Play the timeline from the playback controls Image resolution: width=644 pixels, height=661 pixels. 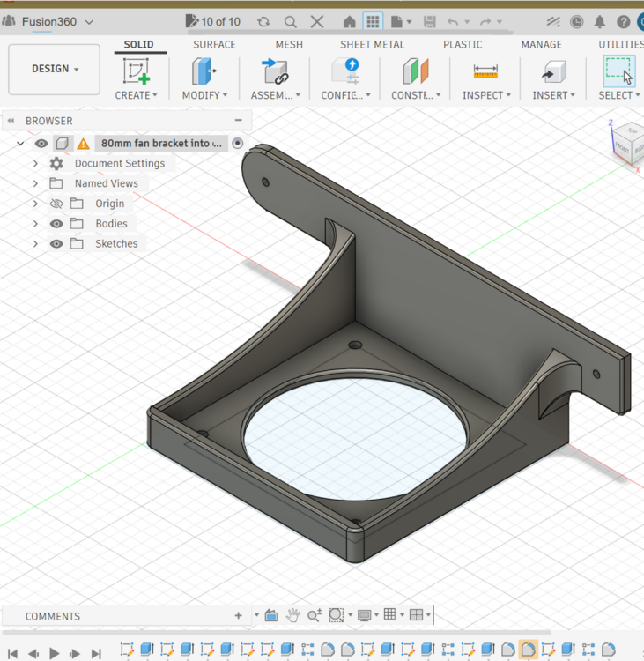(x=54, y=653)
